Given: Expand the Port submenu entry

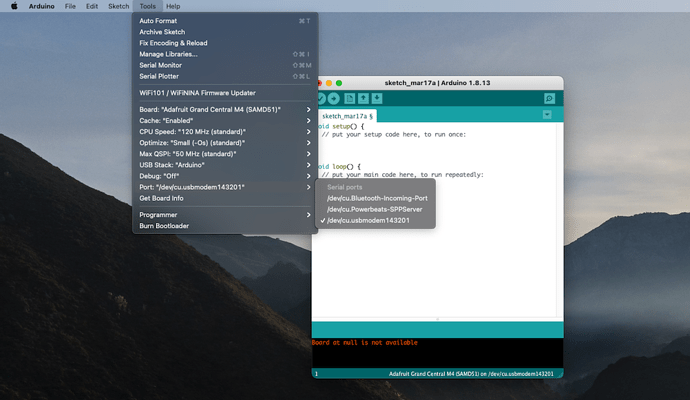Looking at the screenshot, I should [225, 187].
